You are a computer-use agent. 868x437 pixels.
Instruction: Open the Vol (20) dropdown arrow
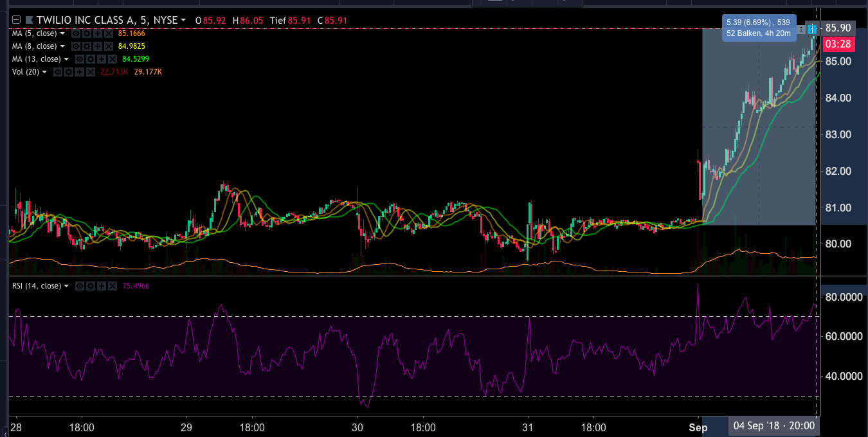[45, 72]
